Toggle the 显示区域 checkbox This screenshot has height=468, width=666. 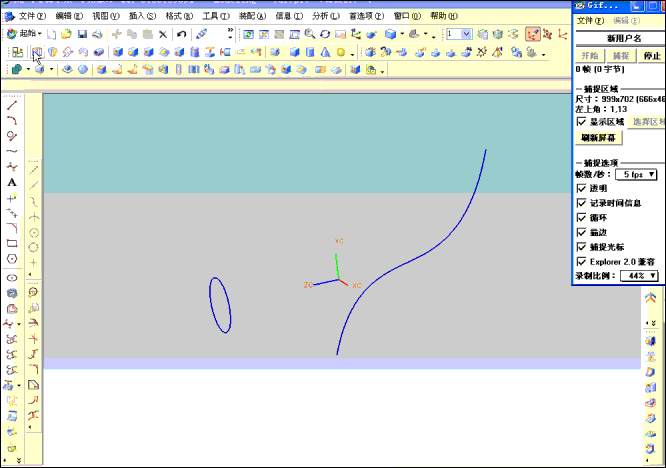pos(582,122)
